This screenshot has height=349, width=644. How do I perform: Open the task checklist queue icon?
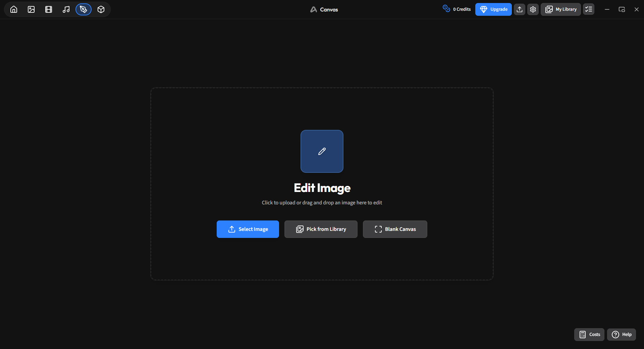point(589,9)
